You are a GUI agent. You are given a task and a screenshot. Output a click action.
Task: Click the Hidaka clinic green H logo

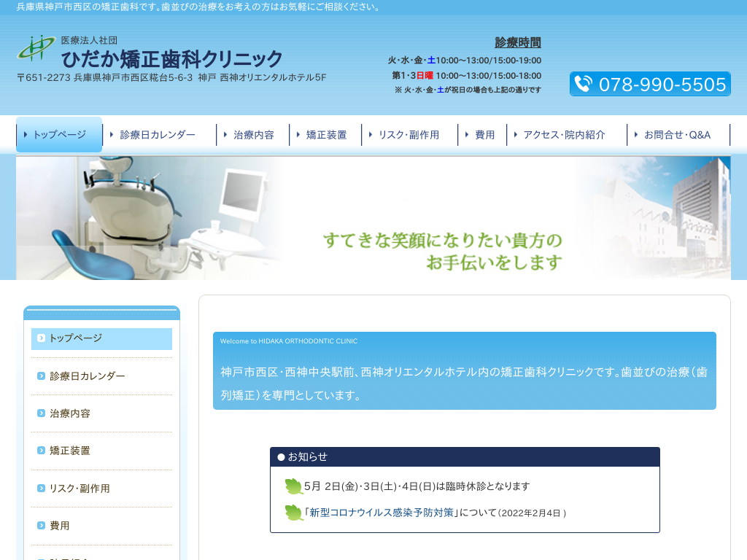pos(36,47)
